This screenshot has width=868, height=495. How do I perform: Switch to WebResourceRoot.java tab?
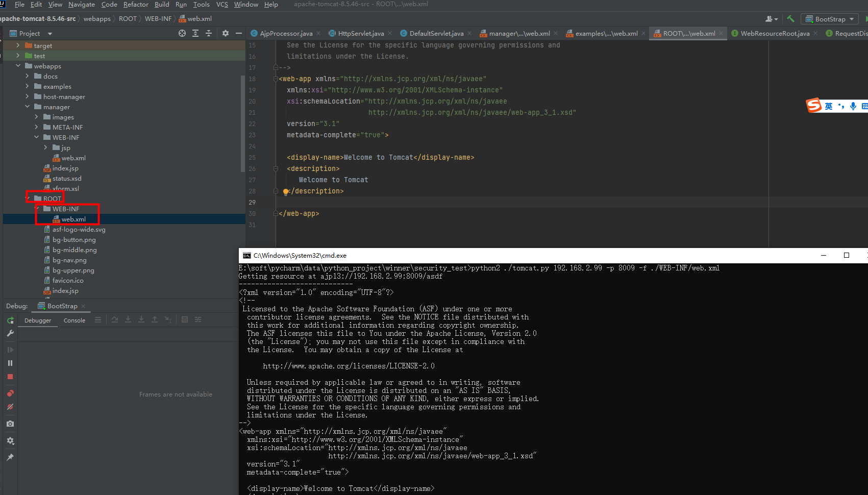point(775,33)
